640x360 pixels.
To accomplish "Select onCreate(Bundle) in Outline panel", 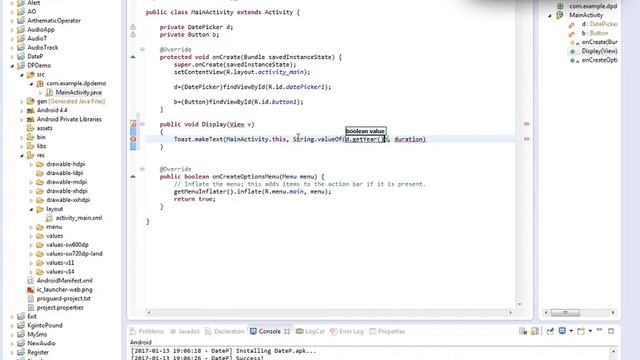I will tap(599, 42).
